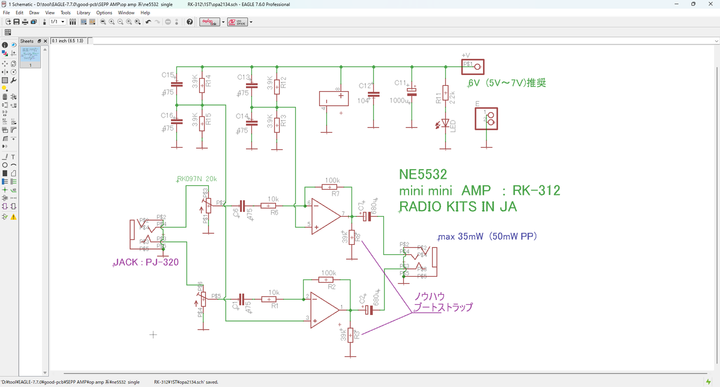Select the Group tool
The height and width of the screenshot is (387, 720).
click(x=5, y=80)
